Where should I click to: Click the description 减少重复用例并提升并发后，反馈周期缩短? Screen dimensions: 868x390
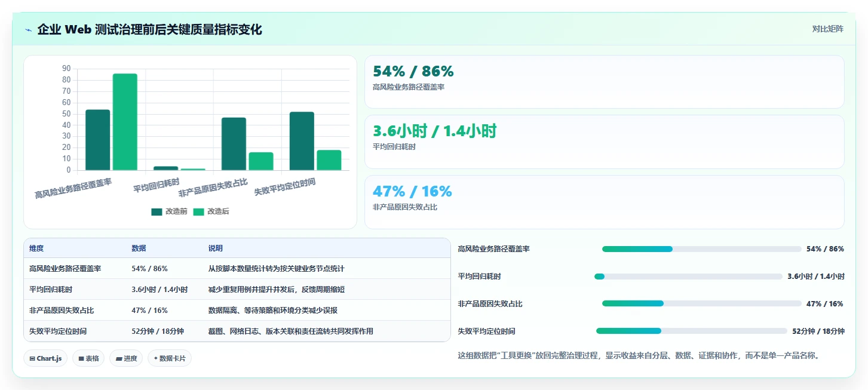coord(277,290)
